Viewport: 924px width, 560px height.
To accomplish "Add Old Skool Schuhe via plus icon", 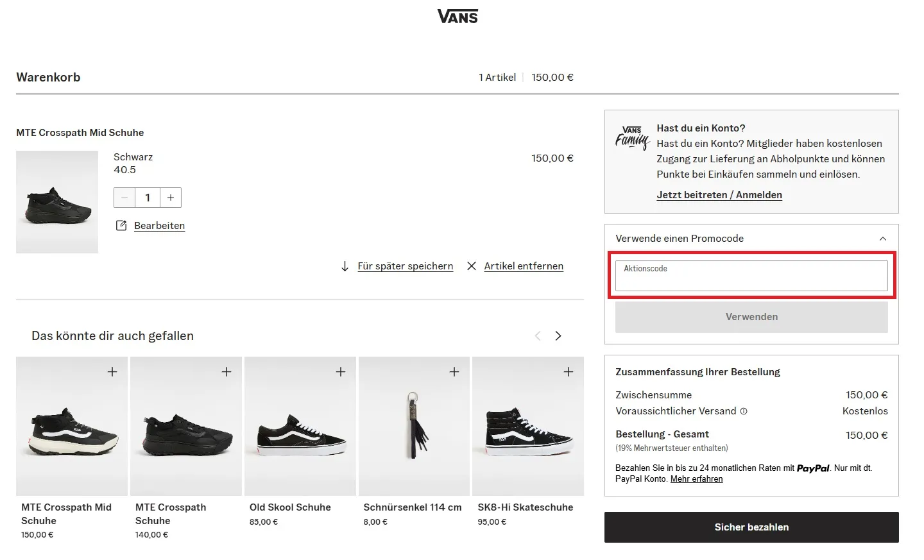I will pos(341,371).
